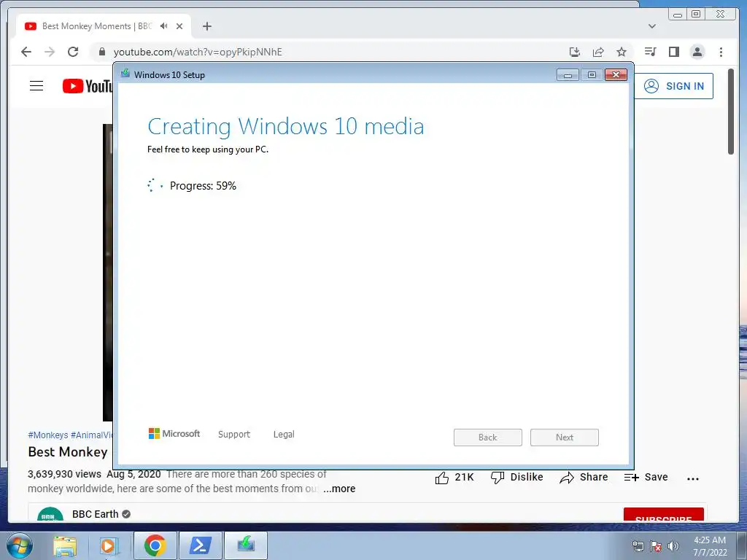Click the "Progress: 59%" text
Viewport: 747px width, 560px height.
click(x=203, y=186)
